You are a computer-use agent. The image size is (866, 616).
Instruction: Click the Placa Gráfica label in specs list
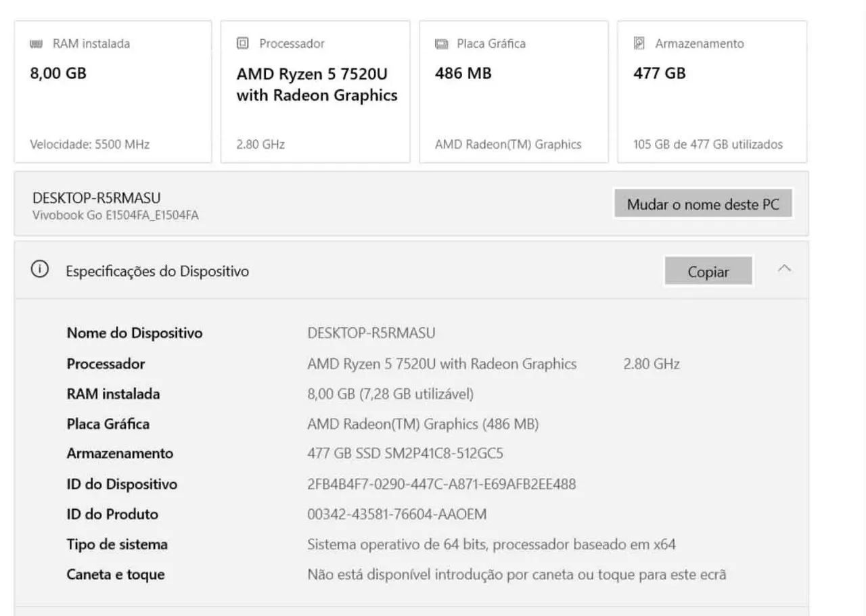(108, 424)
